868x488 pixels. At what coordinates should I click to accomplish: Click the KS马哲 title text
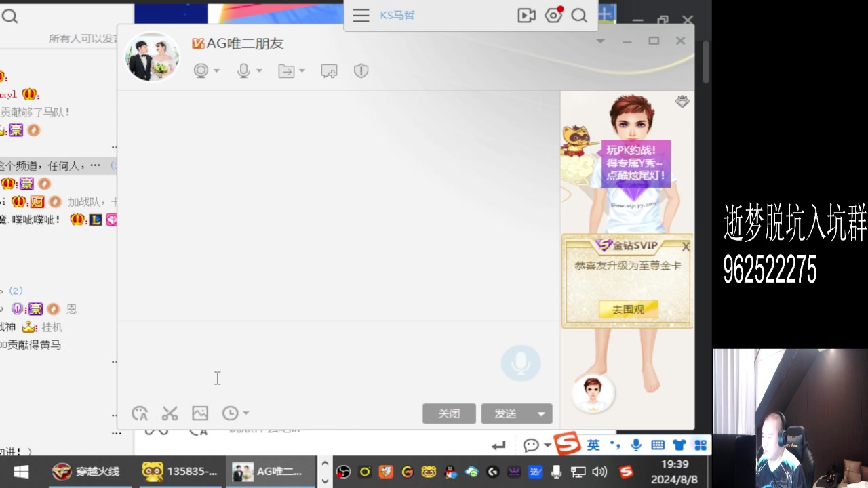tap(397, 15)
